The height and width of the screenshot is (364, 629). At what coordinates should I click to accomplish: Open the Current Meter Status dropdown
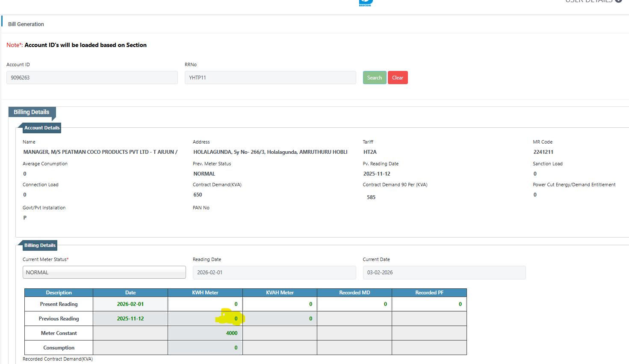(x=104, y=273)
